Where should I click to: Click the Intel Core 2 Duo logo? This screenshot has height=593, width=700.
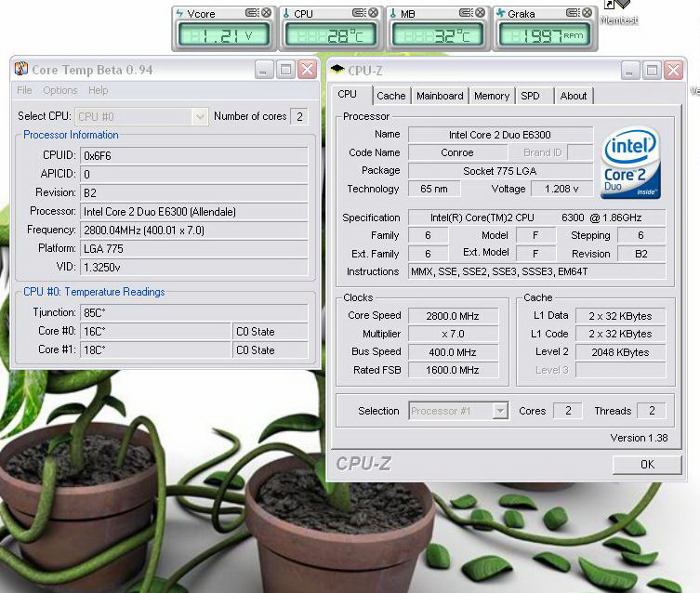pyautogui.click(x=631, y=163)
